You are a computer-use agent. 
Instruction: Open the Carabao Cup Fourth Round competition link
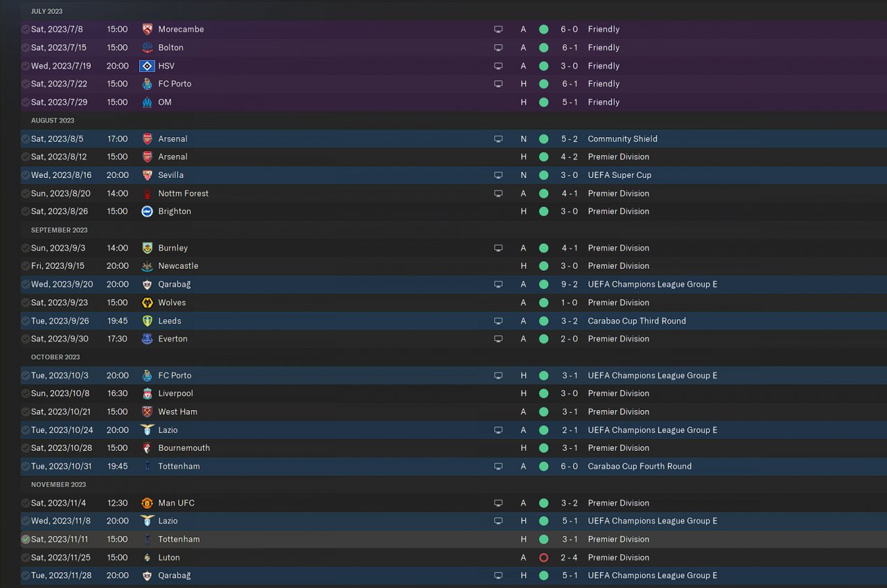click(x=639, y=466)
